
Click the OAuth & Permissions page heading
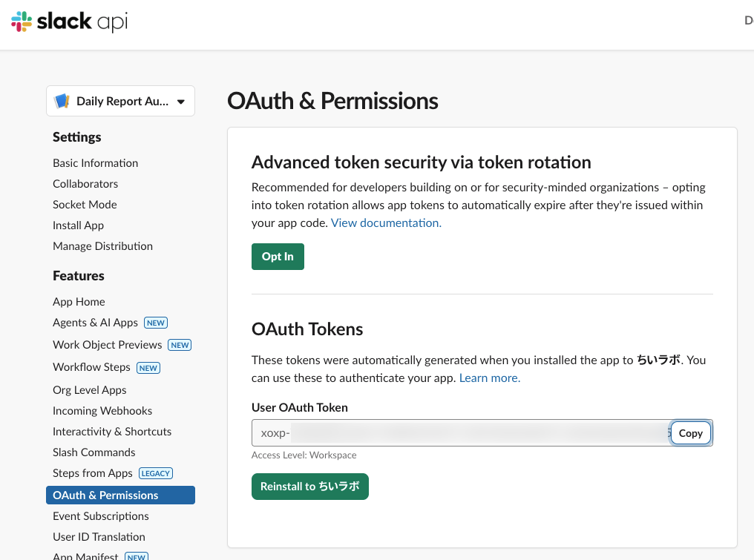pos(332,101)
